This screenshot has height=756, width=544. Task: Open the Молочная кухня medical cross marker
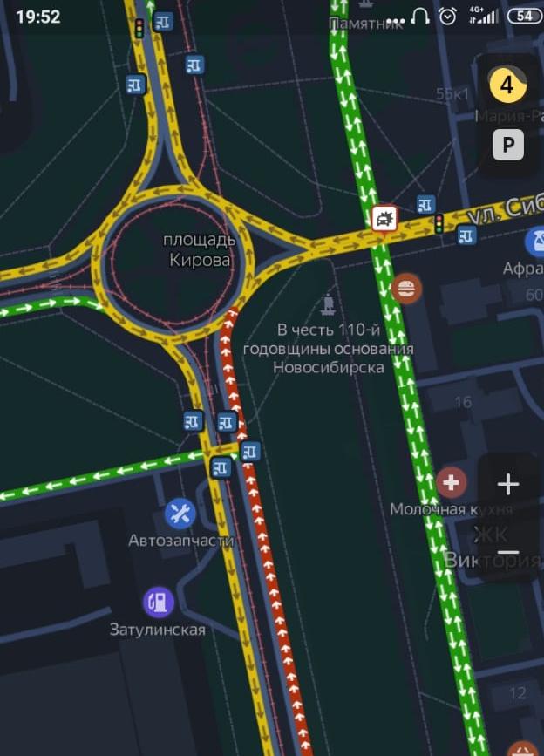[x=451, y=482]
